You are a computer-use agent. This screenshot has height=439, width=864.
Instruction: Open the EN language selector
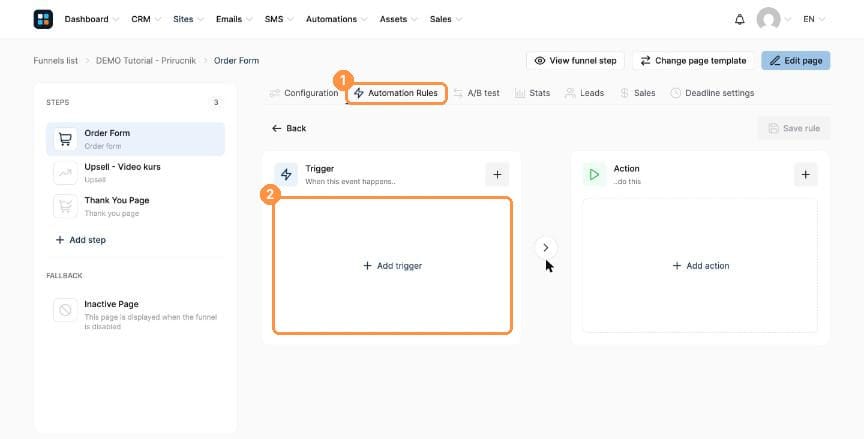(x=814, y=19)
